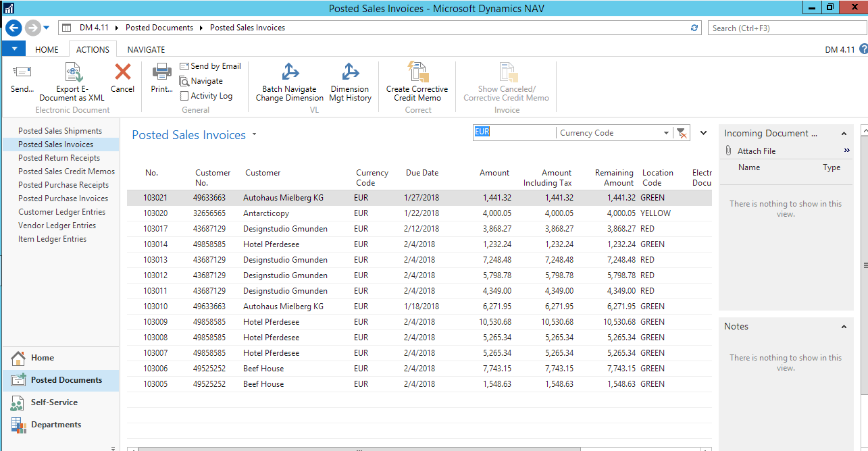Screen dimensions: 868x451
Task: Click the EUR filter text field
Action: [514, 133]
